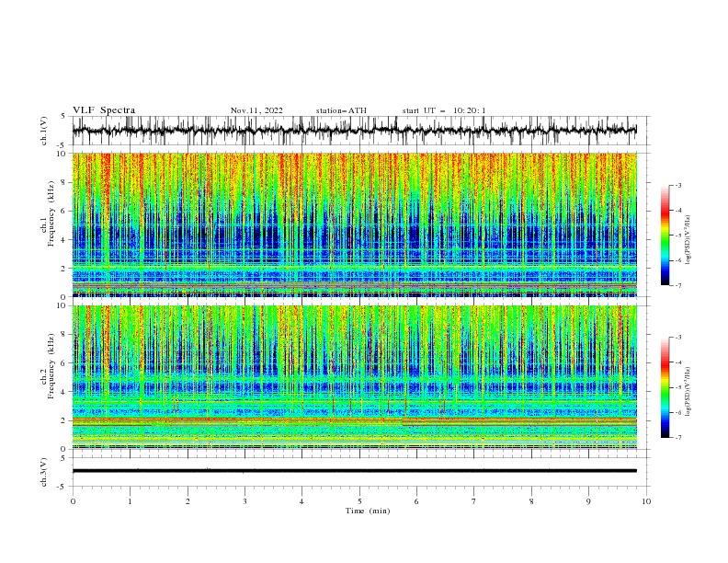Click the '-7' tick on lower colorbar
This screenshot has height=563, width=728.
pyautogui.click(x=677, y=437)
